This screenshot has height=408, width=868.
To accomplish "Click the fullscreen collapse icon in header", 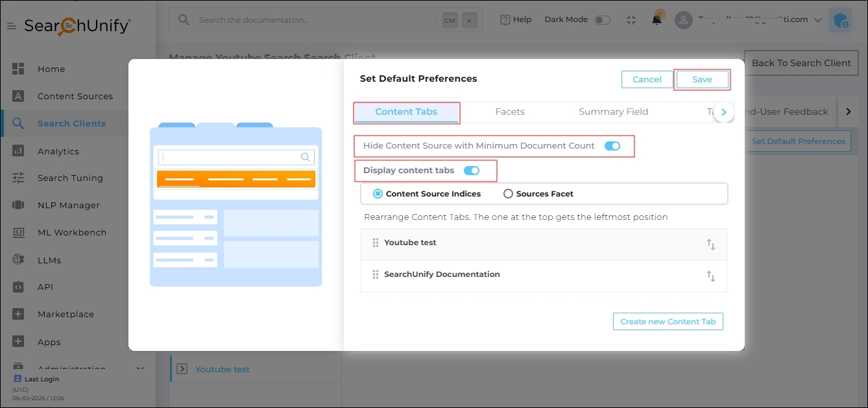I will click(631, 19).
